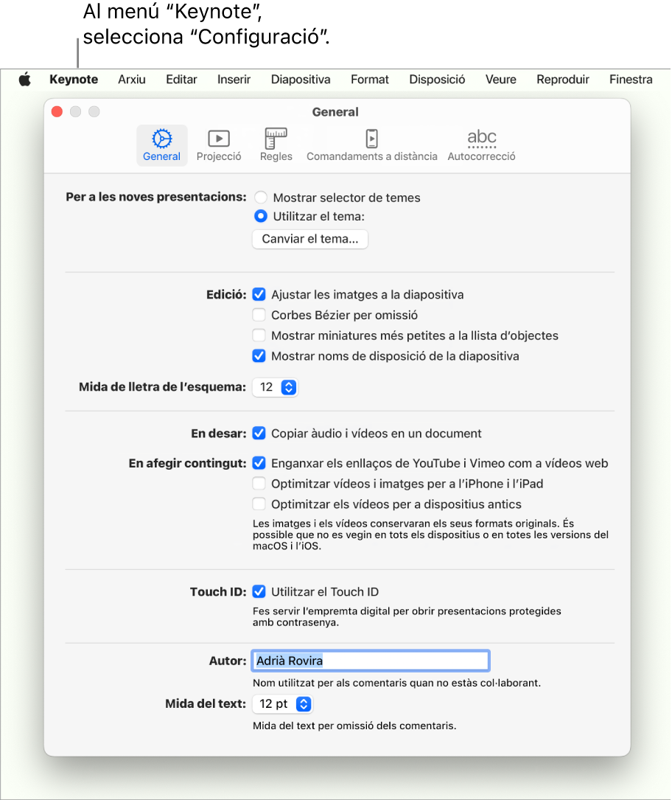Toggle Enganxar els enllaços de YouTube i Vimeo
Viewport: 672px width, 800px height.
[259, 463]
